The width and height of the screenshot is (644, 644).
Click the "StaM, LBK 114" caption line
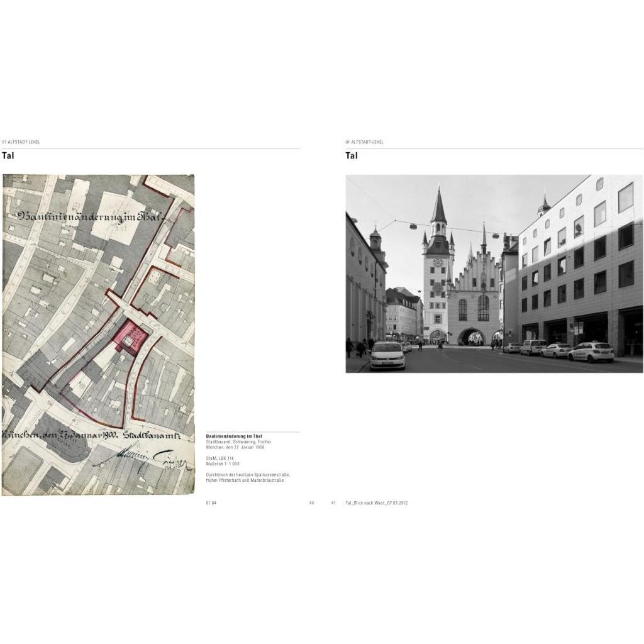coord(221,458)
